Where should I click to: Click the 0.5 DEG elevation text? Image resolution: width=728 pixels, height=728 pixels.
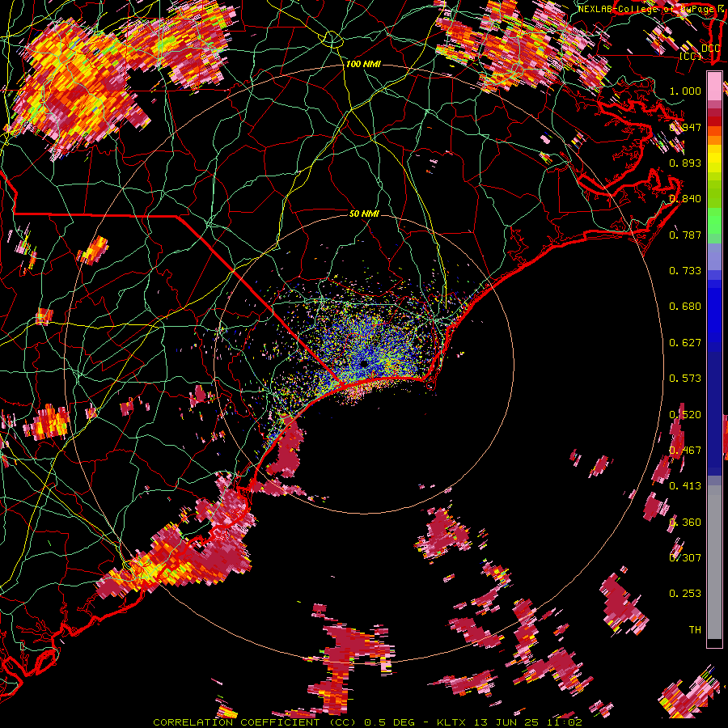pyautogui.click(x=390, y=722)
